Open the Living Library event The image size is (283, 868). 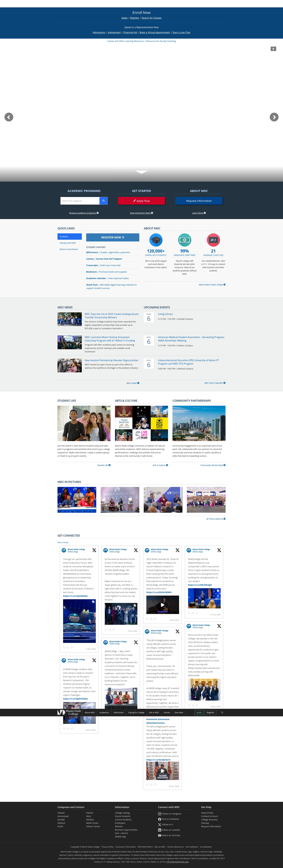[165, 314]
